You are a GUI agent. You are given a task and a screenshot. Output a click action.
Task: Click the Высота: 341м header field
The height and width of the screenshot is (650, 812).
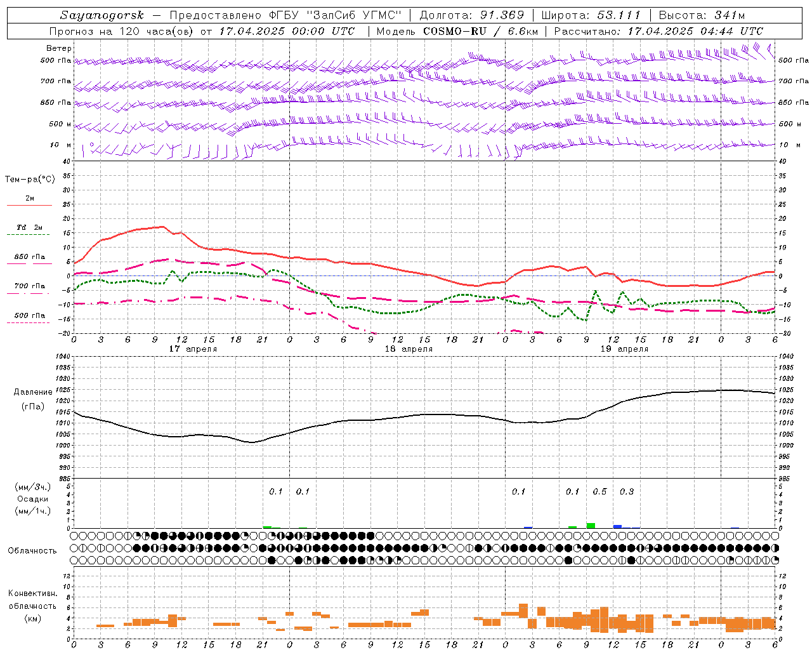701,15
